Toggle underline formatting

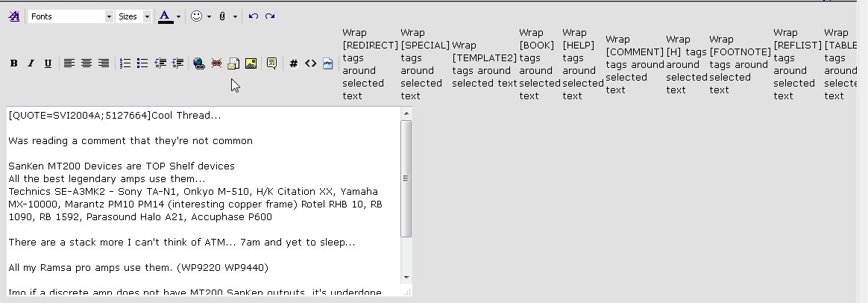(48, 63)
